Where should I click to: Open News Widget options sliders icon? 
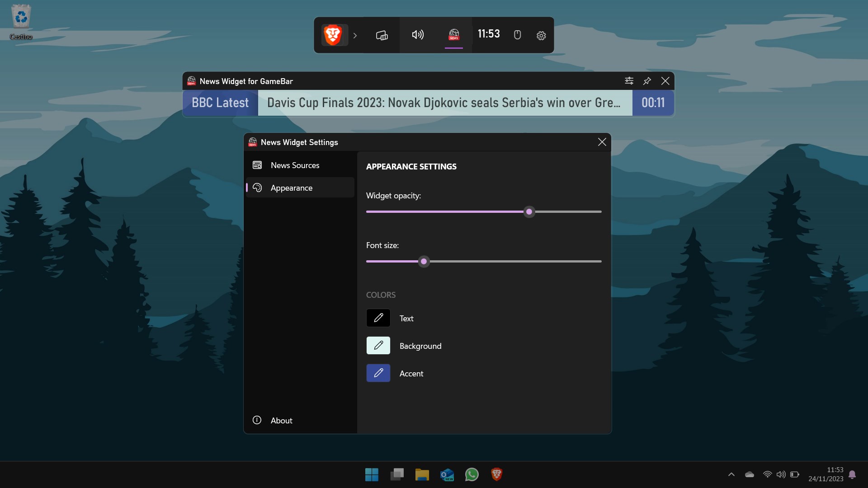tap(629, 81)
